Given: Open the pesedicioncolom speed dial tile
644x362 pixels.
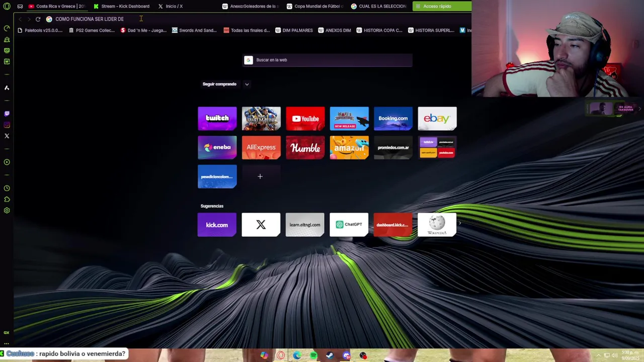Looking at the screenshot, I should tap(217, 177).
